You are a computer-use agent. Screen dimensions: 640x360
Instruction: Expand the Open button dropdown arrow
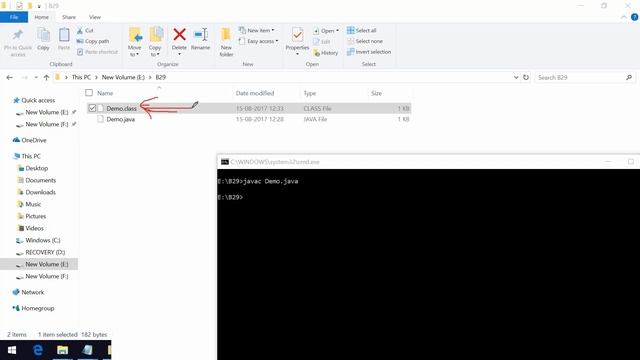(337, 31)
